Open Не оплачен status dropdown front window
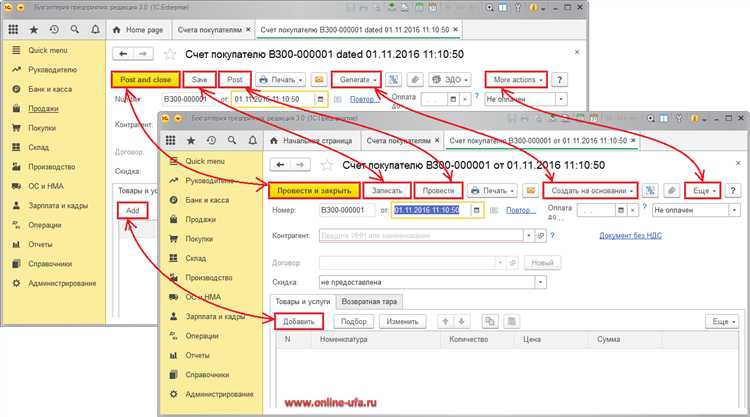Screen dimensions: 750x417 coord(734,210)
